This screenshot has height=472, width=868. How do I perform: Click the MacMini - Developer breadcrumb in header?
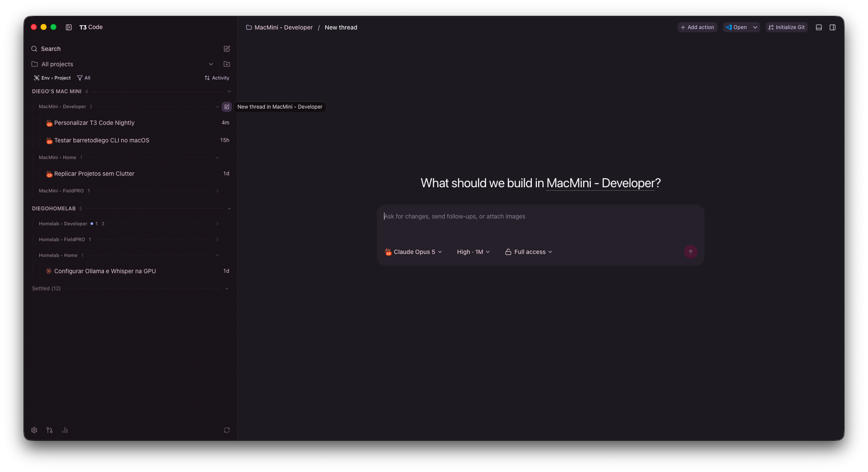(279, 27)
